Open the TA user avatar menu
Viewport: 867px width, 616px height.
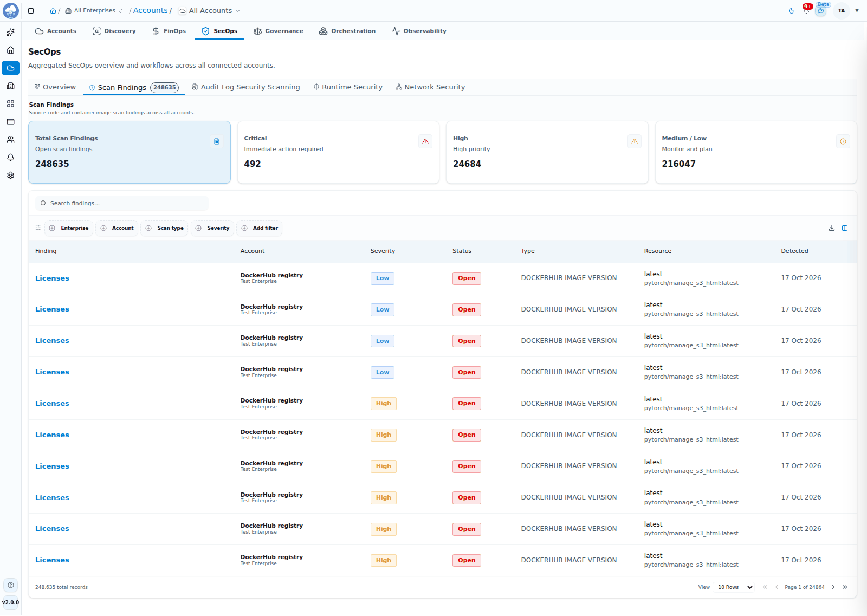click(x=842, y=11)
